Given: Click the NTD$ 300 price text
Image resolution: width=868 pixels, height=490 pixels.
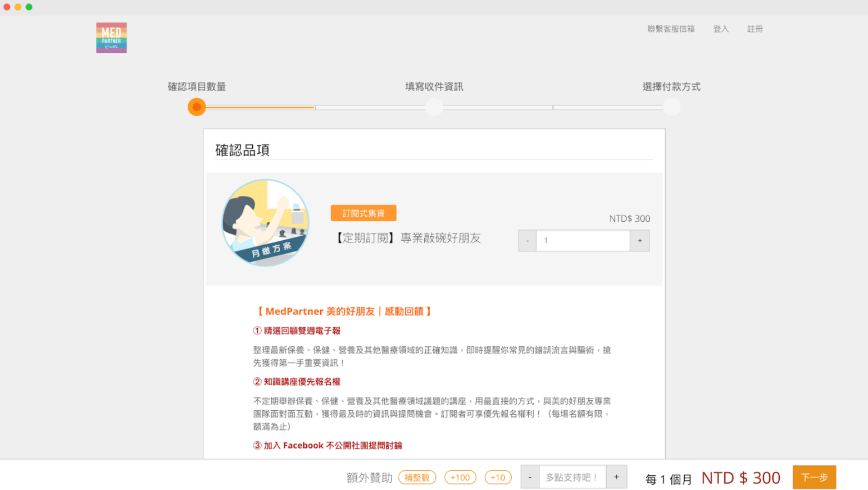Looking at the screenshot, I should pos(630,219).
